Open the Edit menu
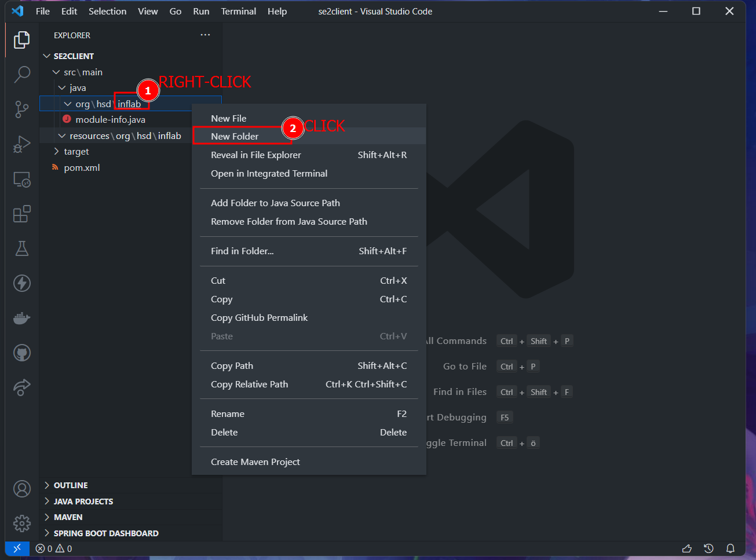The image size is (756, 560). (69, 11)
